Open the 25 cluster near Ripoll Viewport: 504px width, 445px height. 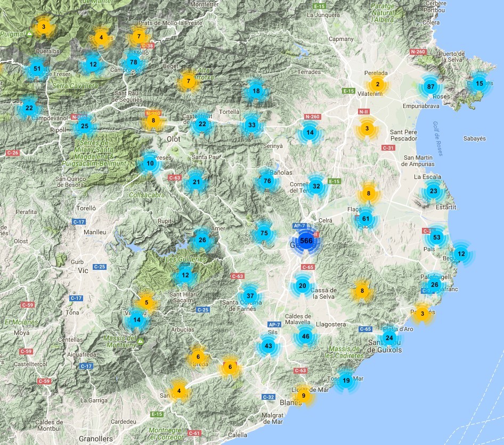[x=84, y=127]
